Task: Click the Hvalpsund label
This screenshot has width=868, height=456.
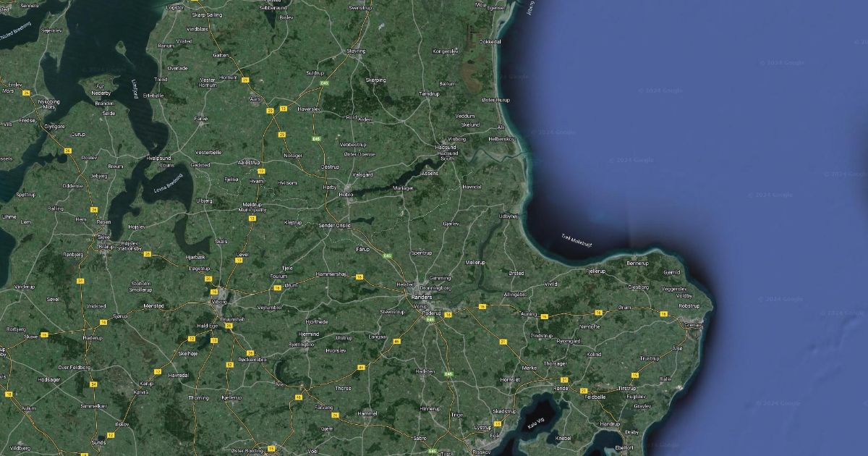Action: [158, 158]
